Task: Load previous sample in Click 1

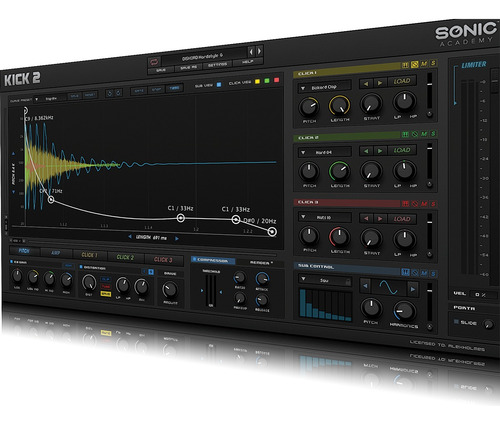Action: 366,84
